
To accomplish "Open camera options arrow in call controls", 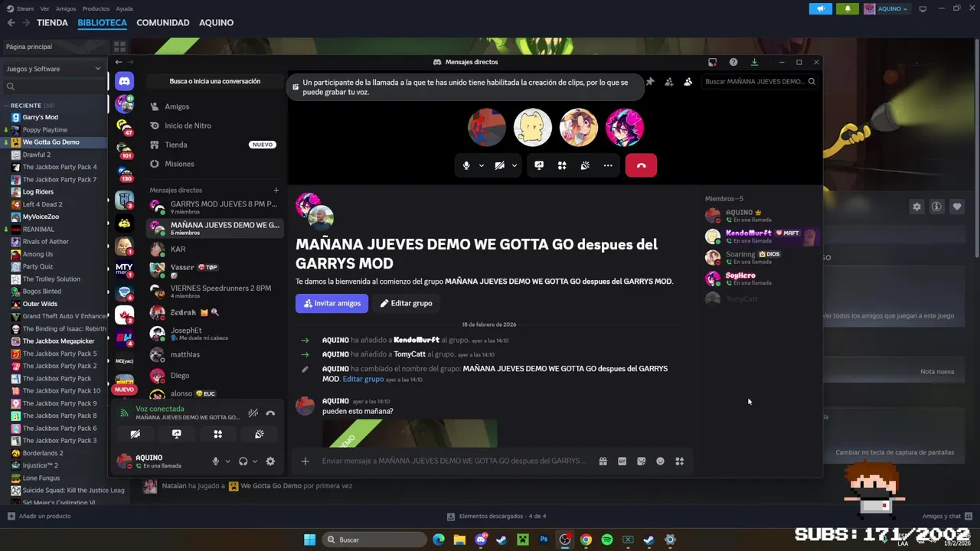I will tap(514, 165).
